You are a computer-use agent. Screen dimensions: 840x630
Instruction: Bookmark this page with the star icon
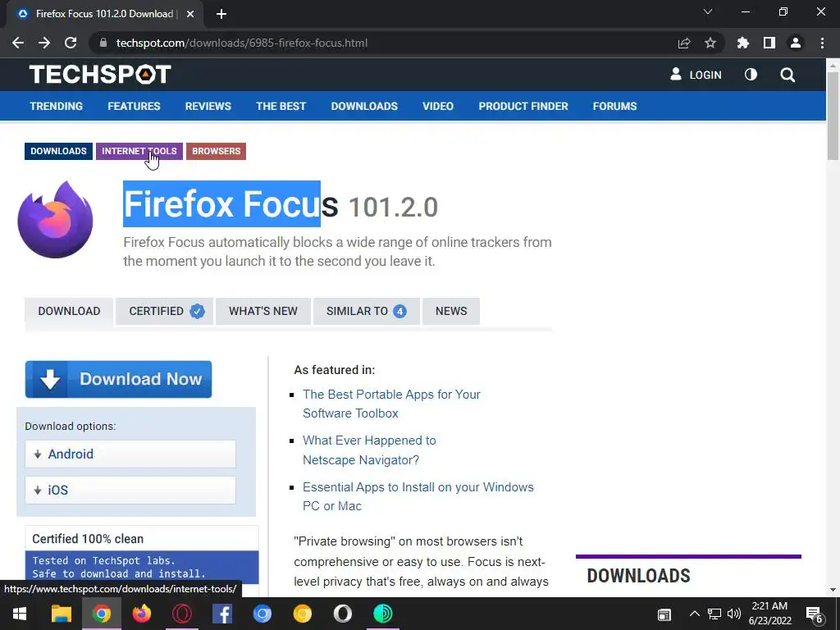tap(710, 43)
